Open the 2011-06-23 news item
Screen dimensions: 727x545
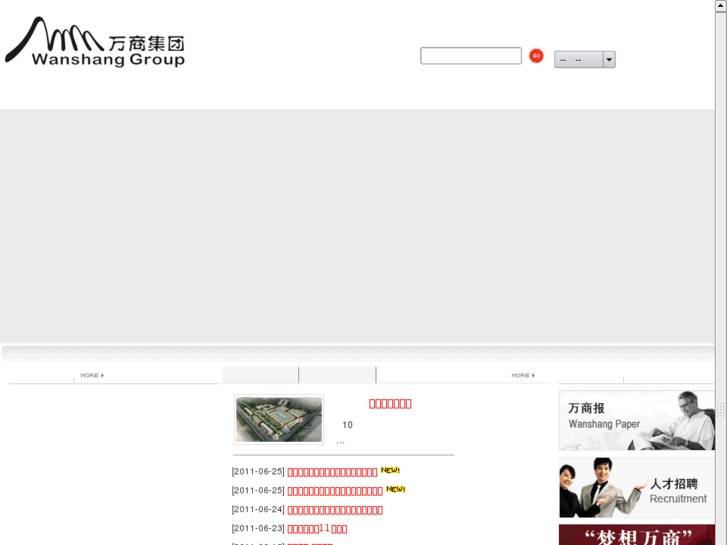317,529
